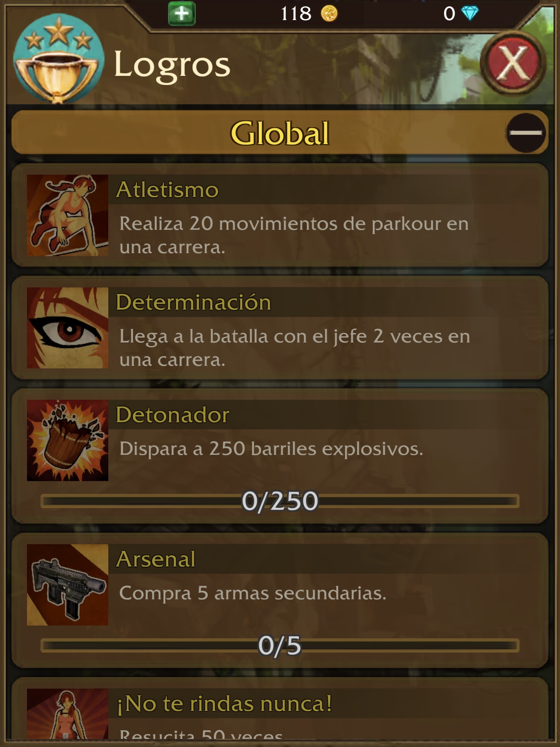
Task: Click the 0/250 Detonador progress bar
Action: coord(280,501)
